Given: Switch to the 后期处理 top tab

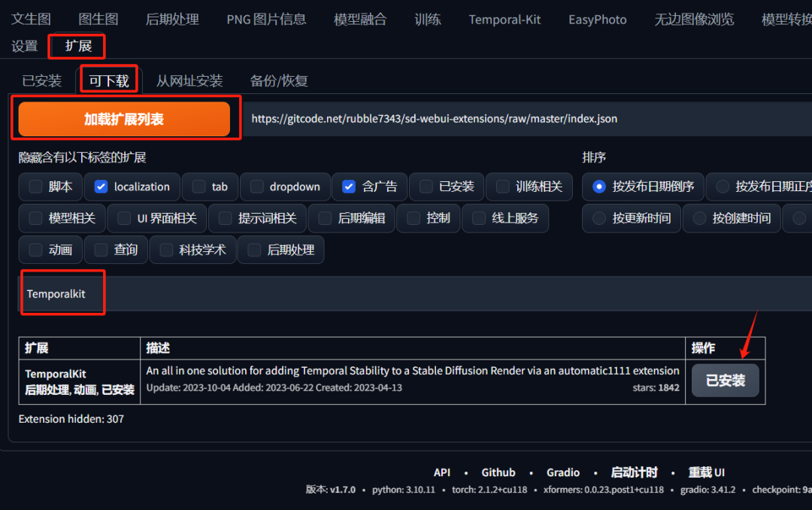Looking at the screenshot, I should (172, 20).
